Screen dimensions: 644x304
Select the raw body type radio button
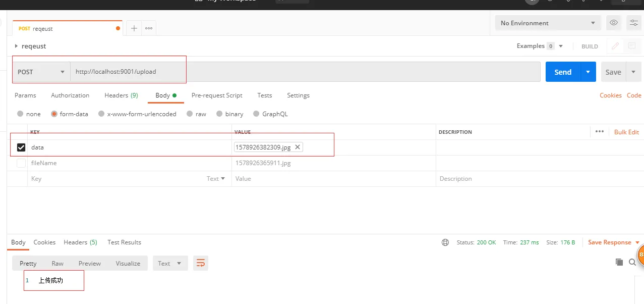coord(190,114)
